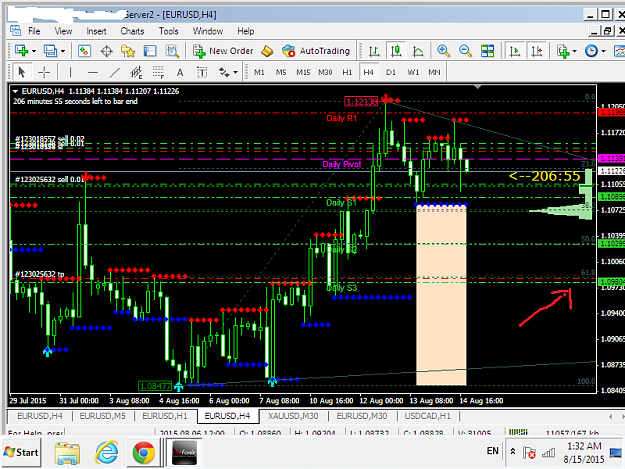Click the Indicators list icon
Screen dimensions: 625x469
(563, 51)
